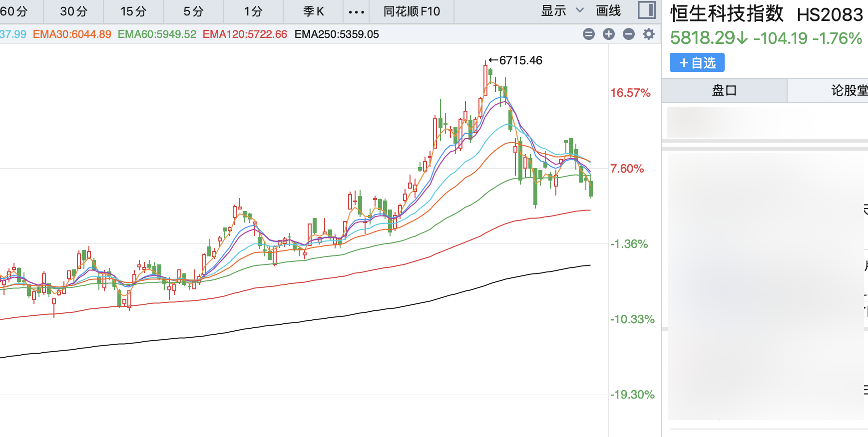
Task: Select the 15分 period tab
Action: [x=133, y=11]
